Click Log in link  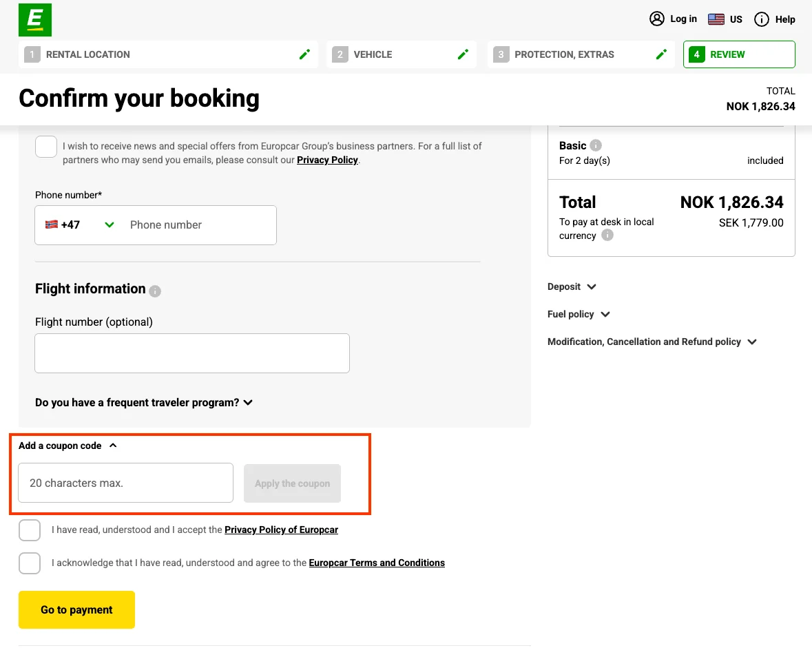[684, 19]
